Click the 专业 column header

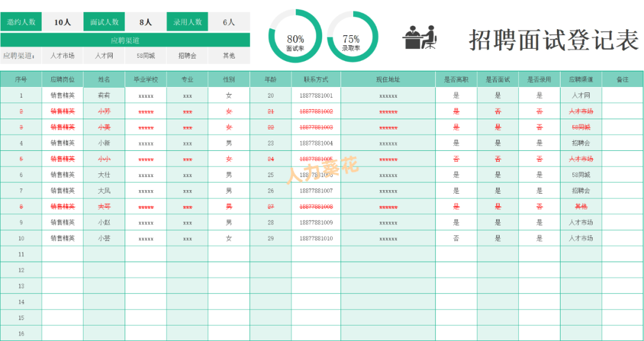tap(187, 80)
